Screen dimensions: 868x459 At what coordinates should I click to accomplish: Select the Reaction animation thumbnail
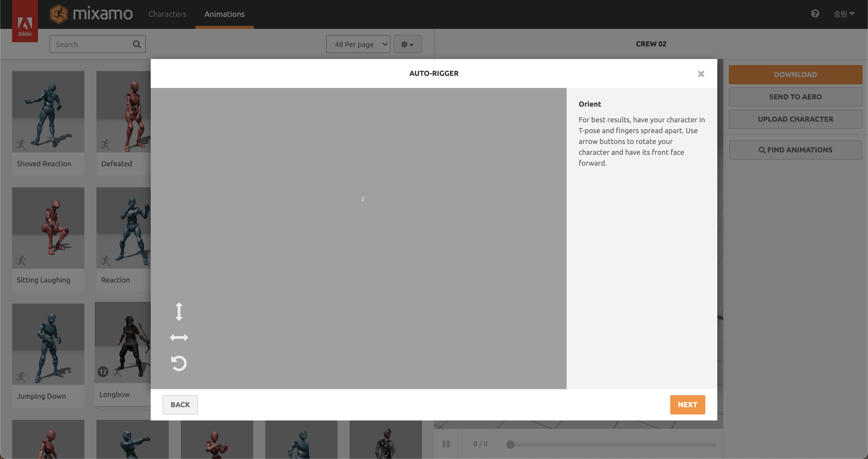(123, 228)
